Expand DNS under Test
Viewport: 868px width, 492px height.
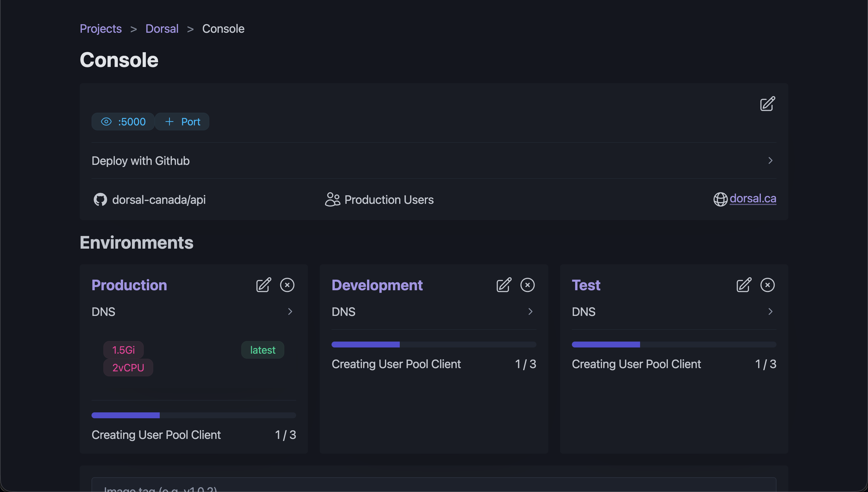click(674, 311)
